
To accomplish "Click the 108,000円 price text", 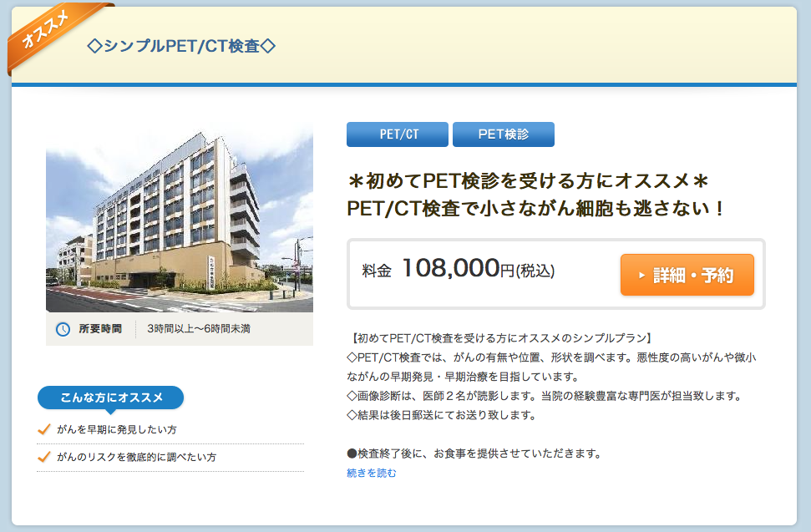I will pyautogui.click(x=478, y=269).
